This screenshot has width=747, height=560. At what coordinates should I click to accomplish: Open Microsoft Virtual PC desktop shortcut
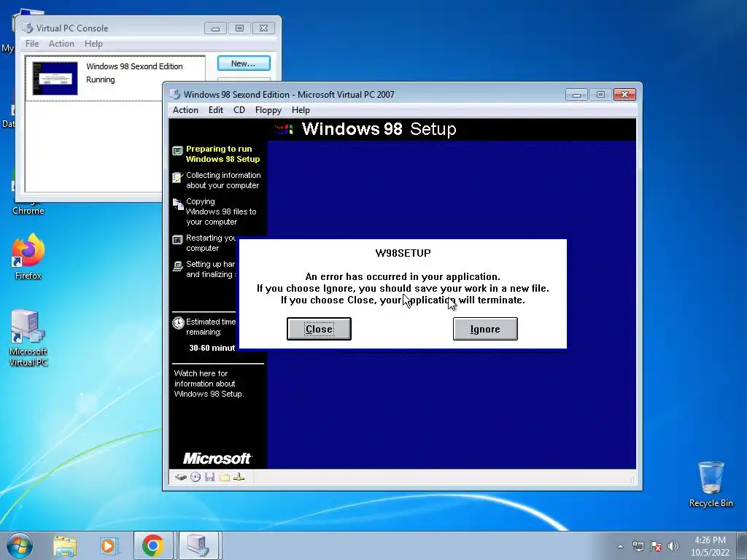click(28, 338)
